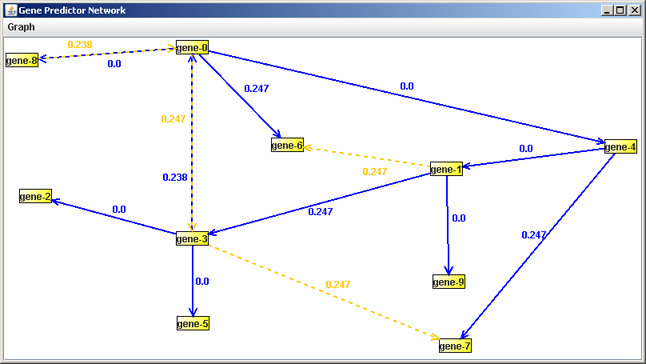The width and height of the screenshot is (646, 364).
Task: Click the gene-9 node
Action: [449, 282]
